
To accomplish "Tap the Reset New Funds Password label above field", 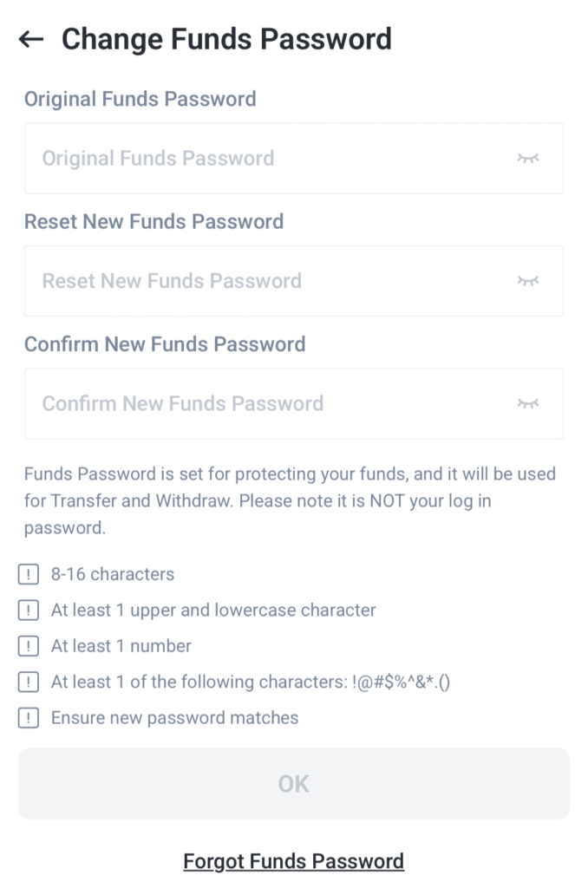I will [x=154, y=221].
